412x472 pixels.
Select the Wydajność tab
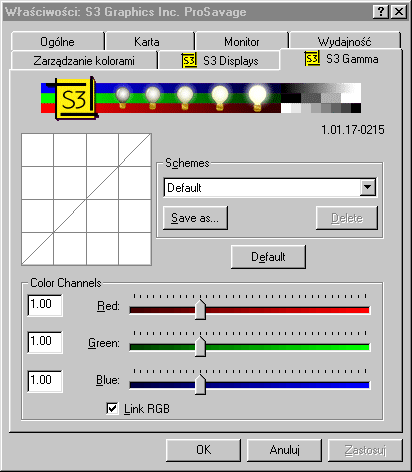tap(345, 42)
